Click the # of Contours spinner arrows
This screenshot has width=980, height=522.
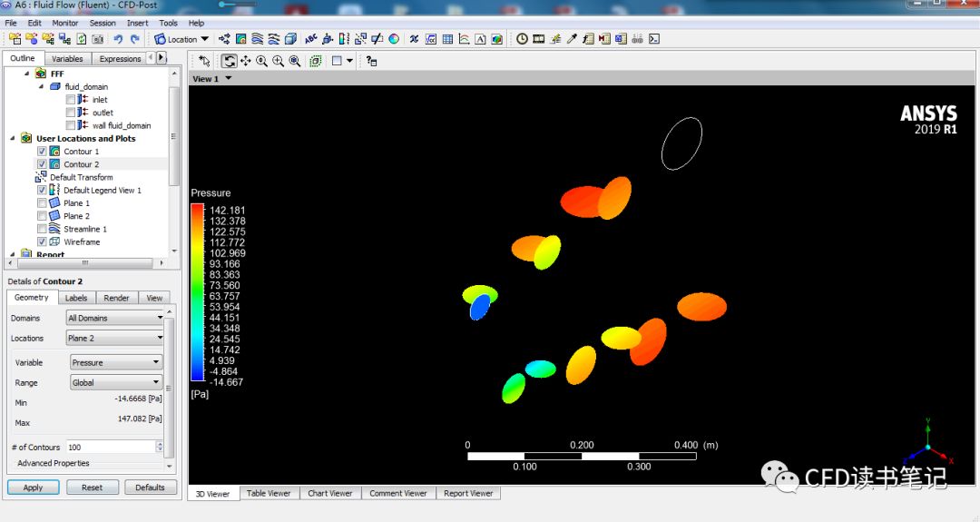(160, 447)
